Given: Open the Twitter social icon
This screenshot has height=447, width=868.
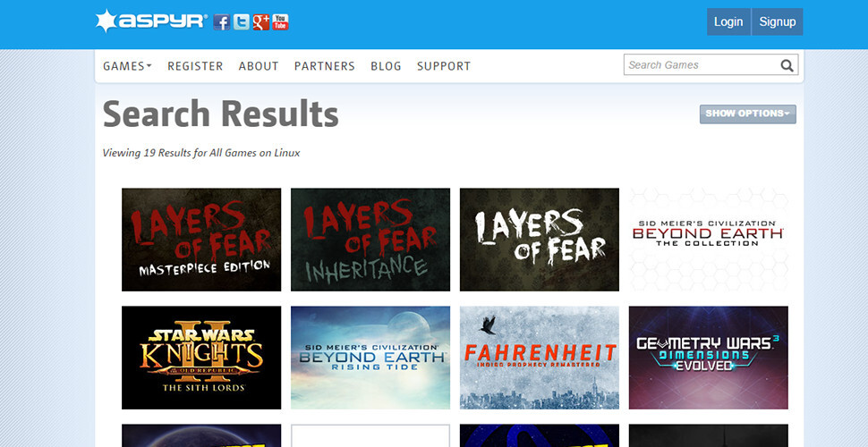Looking at the screenshot, I should 242,22.
